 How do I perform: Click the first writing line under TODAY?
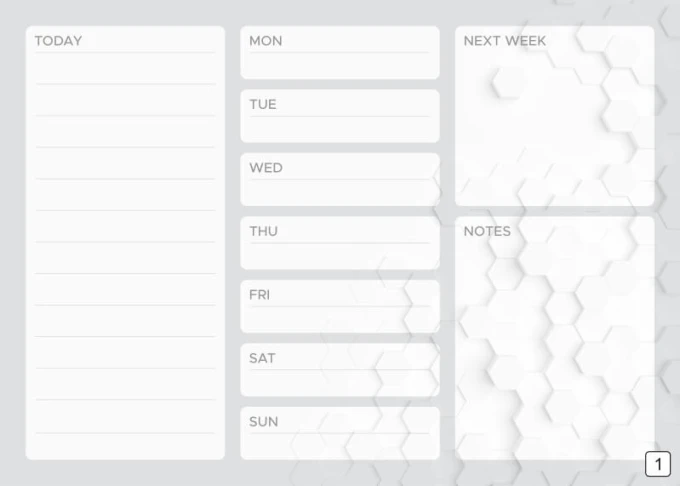[125, 84]
